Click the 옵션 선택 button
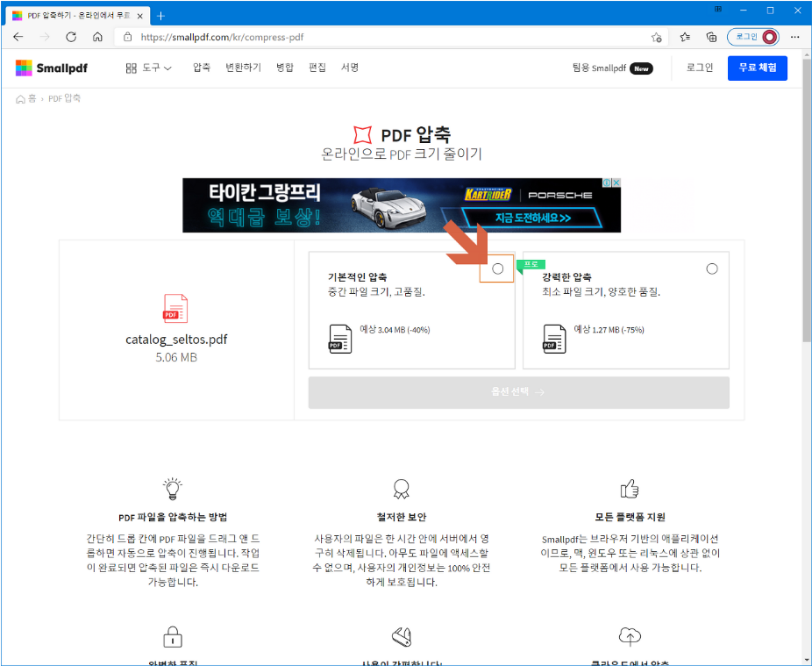812x666 pixels. click(519, 392)
